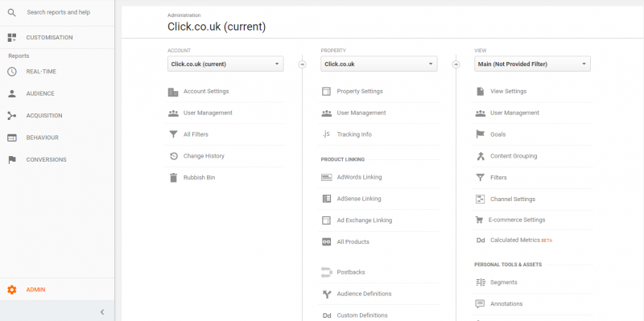Click the AdSense Linking icon

pyautogui.click(x=327, y=199)
